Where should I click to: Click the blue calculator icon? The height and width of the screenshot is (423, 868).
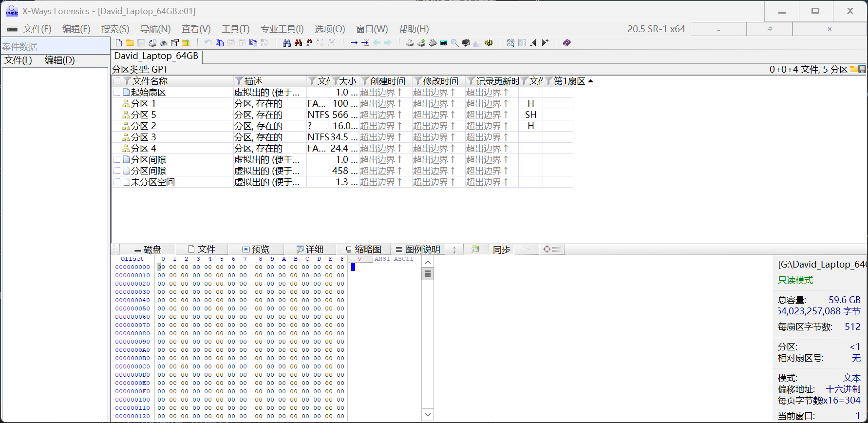444,43
